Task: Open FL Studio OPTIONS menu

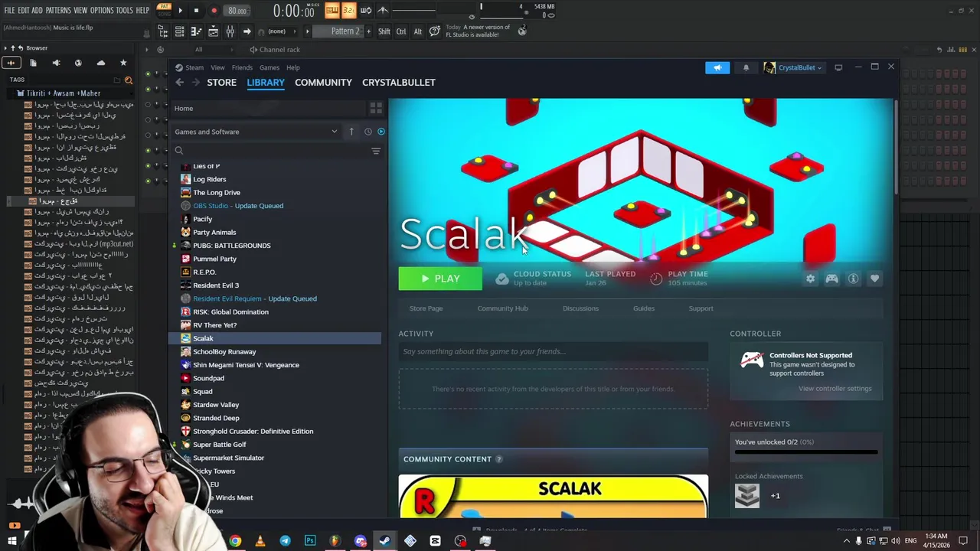Action: 102,11
